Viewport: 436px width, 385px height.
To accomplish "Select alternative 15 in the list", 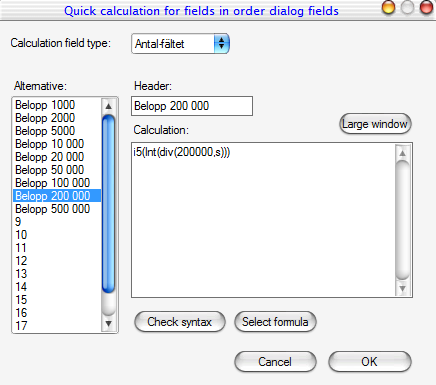I will 57,300.
